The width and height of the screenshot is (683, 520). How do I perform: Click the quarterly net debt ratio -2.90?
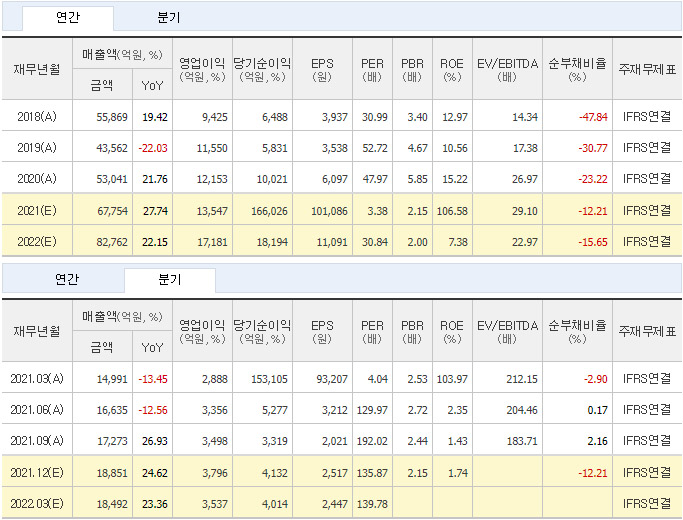(x=596, y=379)
